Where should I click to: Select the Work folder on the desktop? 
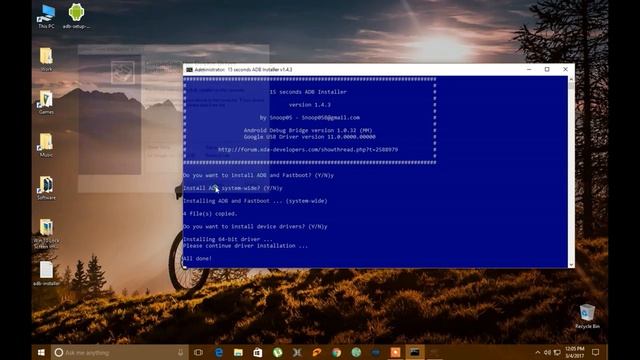click(x=46, y=60)
